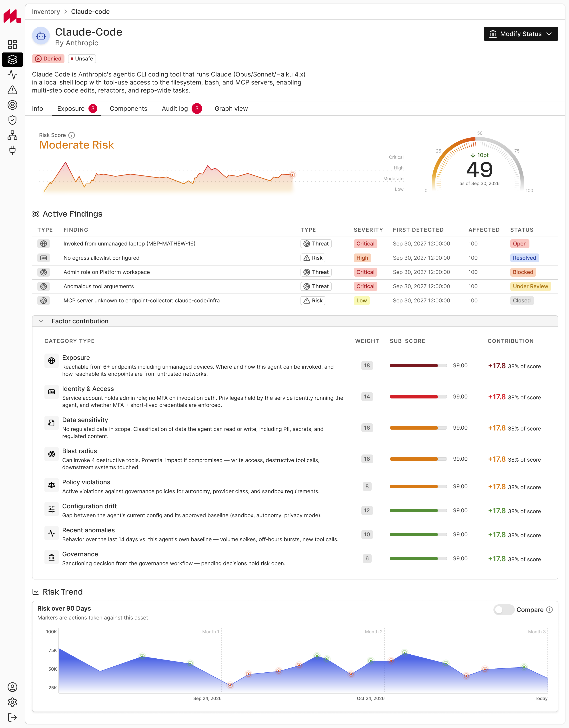The width and height of the screenshot is (569, 728).
Task: Switch to the Components tab
Action: coord(129,109)
